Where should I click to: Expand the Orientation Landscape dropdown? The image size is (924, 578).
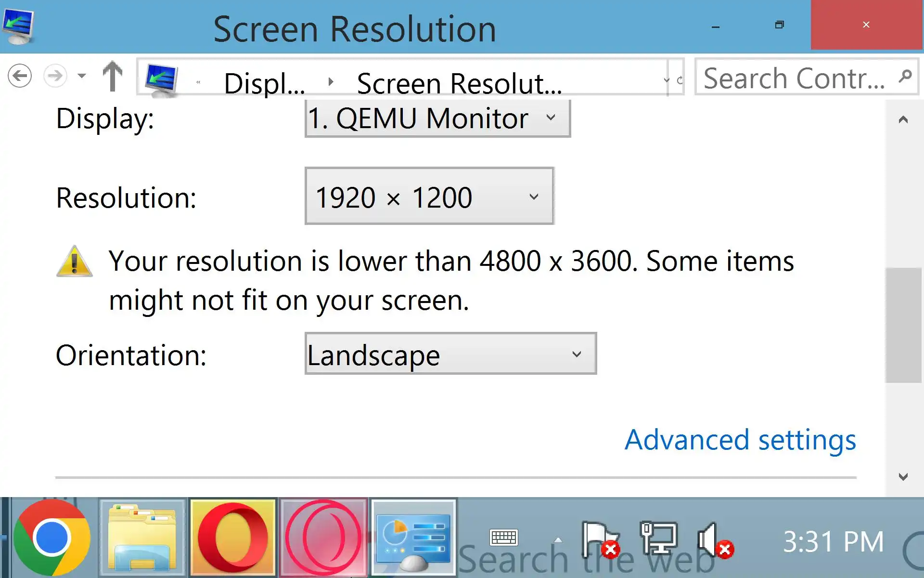click(x=450, y=354)
